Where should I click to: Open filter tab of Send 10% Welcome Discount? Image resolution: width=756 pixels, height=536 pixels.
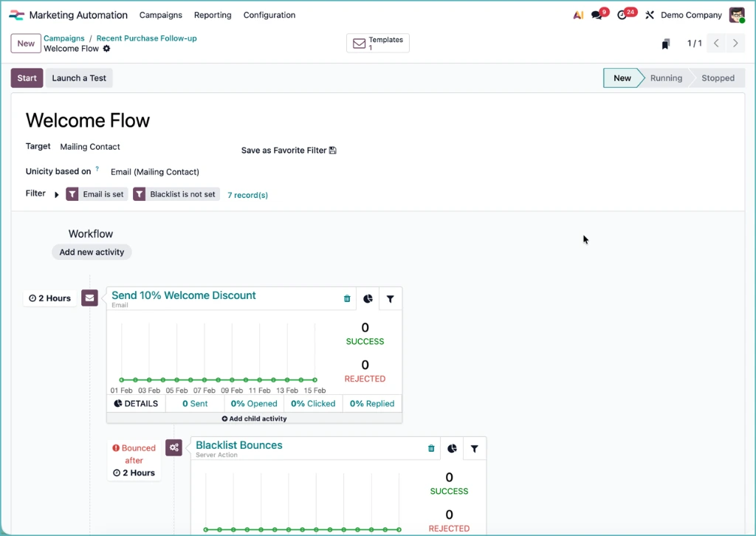click(x=390, y=299)
